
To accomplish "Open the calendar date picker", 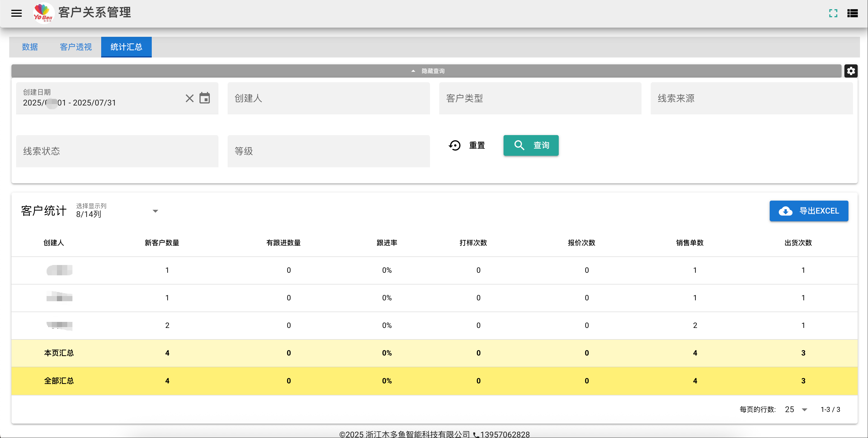I will pyautogui.click(x=205, y=98).
